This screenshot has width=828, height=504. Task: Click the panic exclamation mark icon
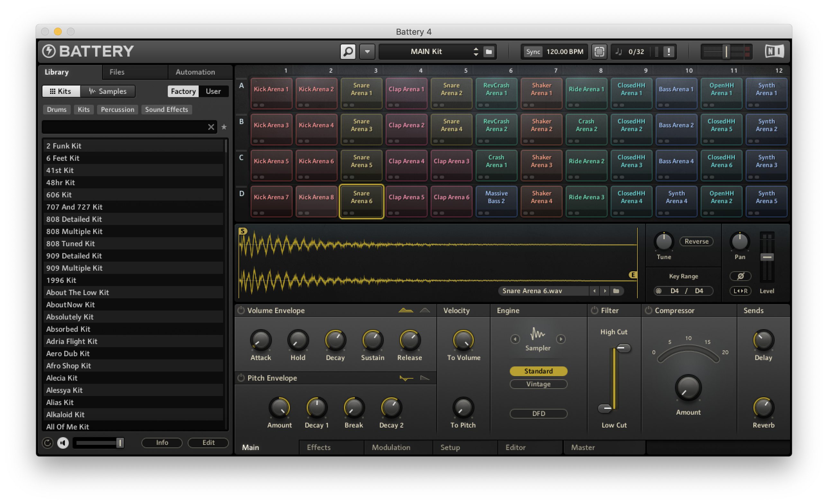pyautogui.click(x=668, y=51)
